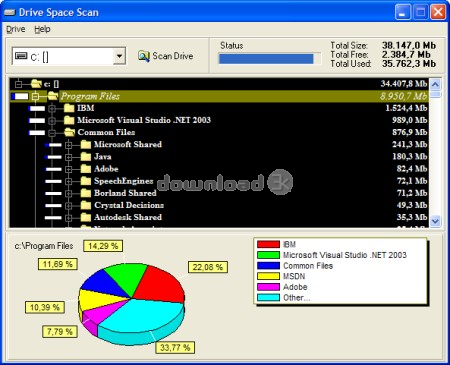Image resolution: width=450 pixels, height=365 pixels.
Task: Click the c: root drive folder icon
Action: click(36, 83)
